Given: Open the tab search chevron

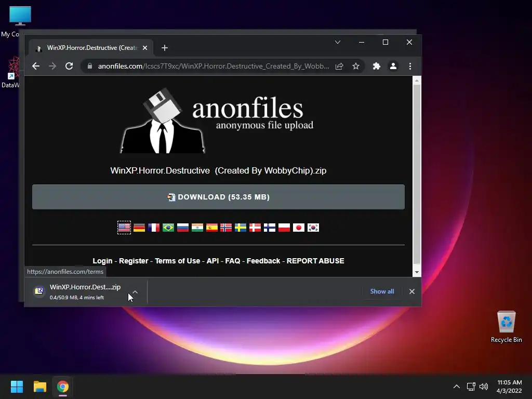Looking at the screenshot, I should pos(338,42).
